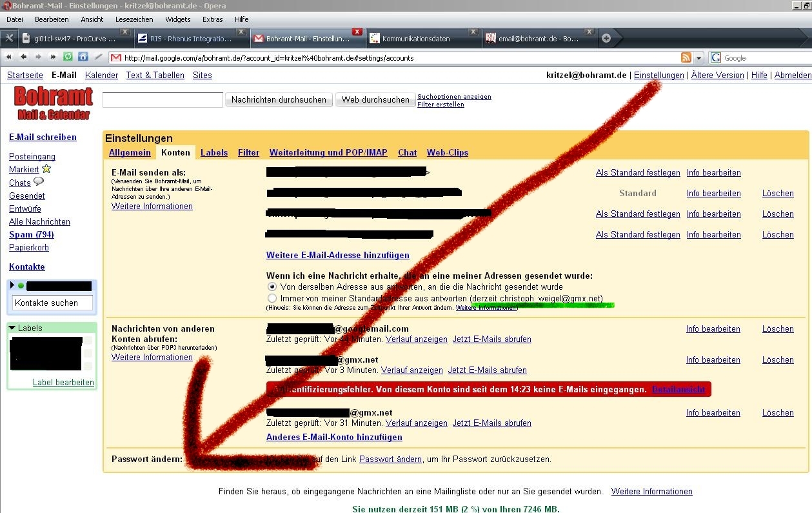Open the Lesezeichen menu
The image size is (812, 513).
(134, 19)
